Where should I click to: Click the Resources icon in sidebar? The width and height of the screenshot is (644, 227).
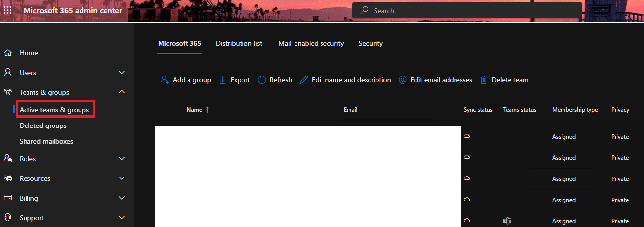[8, 178]
